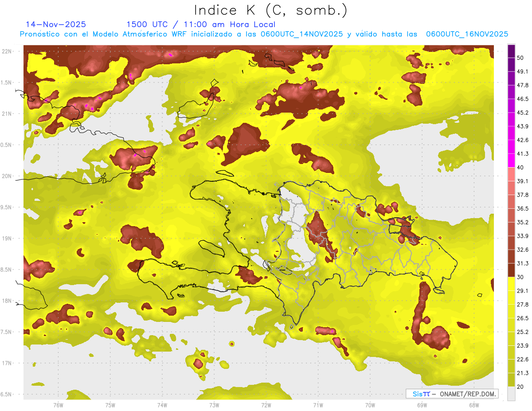Click the legend value '39.1'
532x411 pixels.
pos(523,181)
